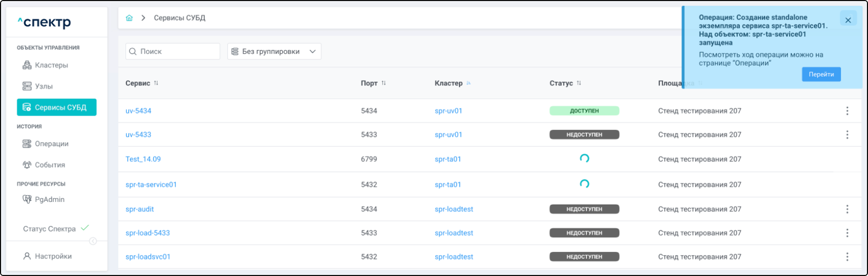Screen dimensions: 868x276
Task: Open Настройки in the sidebar
Action: pyautogui.click(x=53, y=256)
